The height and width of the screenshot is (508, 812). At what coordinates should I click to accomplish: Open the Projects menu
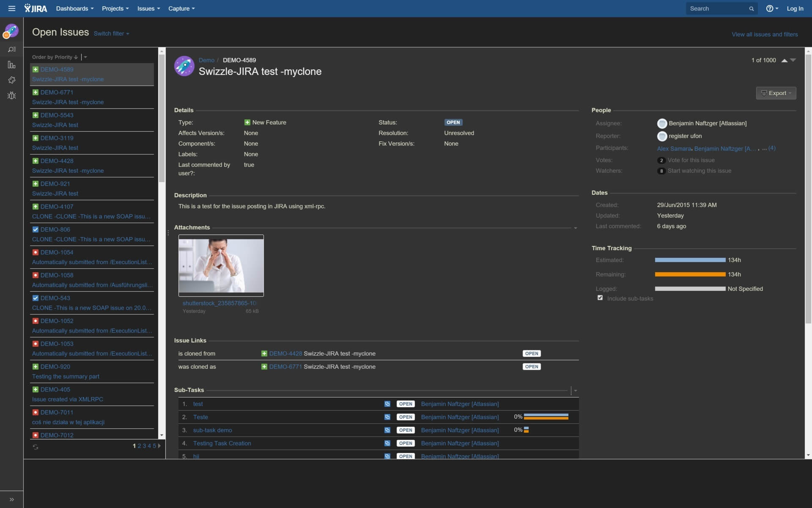point(115,8)
